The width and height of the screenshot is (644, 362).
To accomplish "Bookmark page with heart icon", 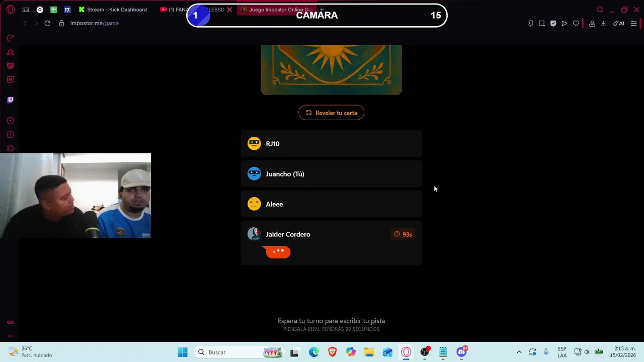I will 576,23.
